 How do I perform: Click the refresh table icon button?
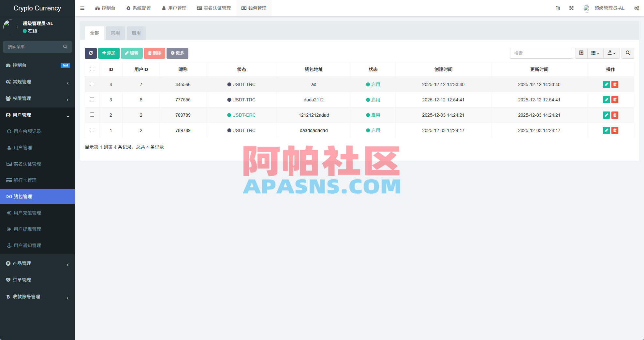(91, 53)
